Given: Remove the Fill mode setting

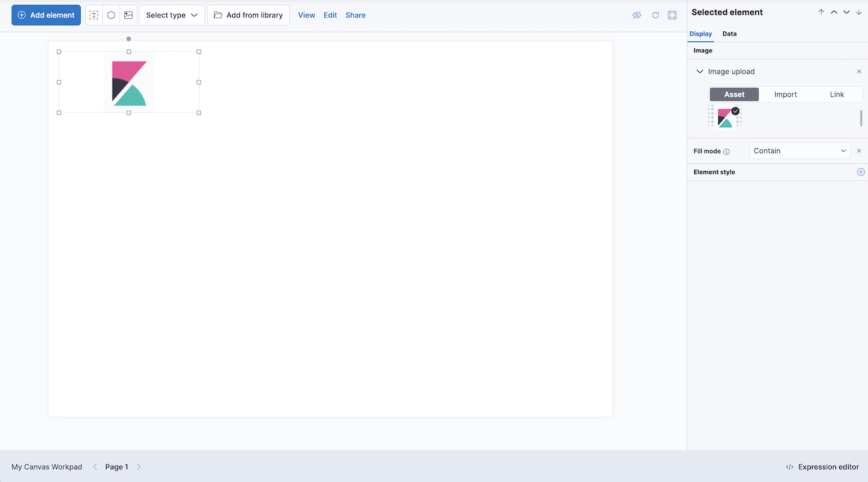Looking at the screenshot, I should click(x=859, y=151).
